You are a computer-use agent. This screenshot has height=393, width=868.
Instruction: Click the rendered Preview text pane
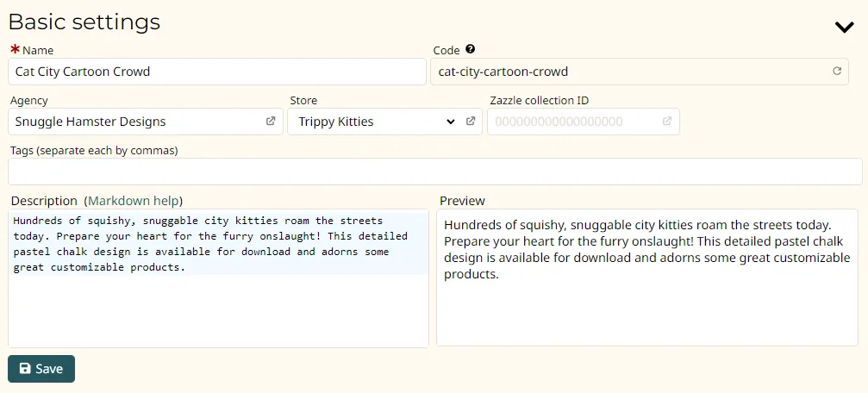[646, 310]
